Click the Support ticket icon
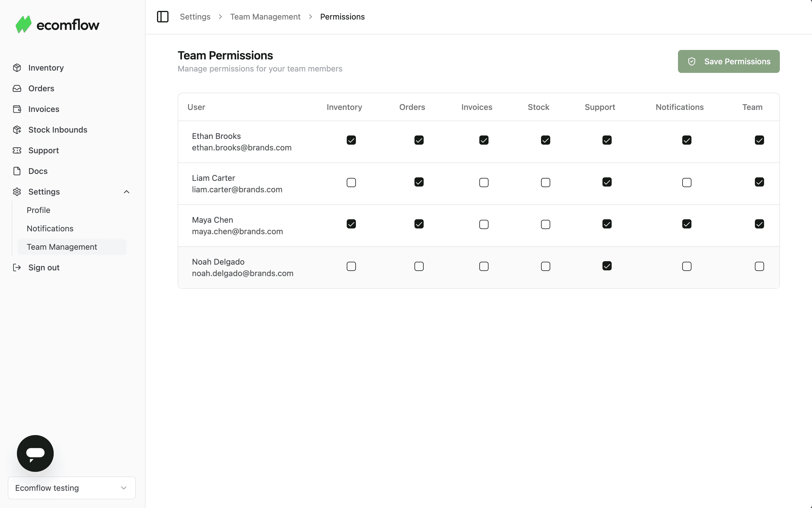The height and width of the screenshot is (508, 812). (17, 150)
